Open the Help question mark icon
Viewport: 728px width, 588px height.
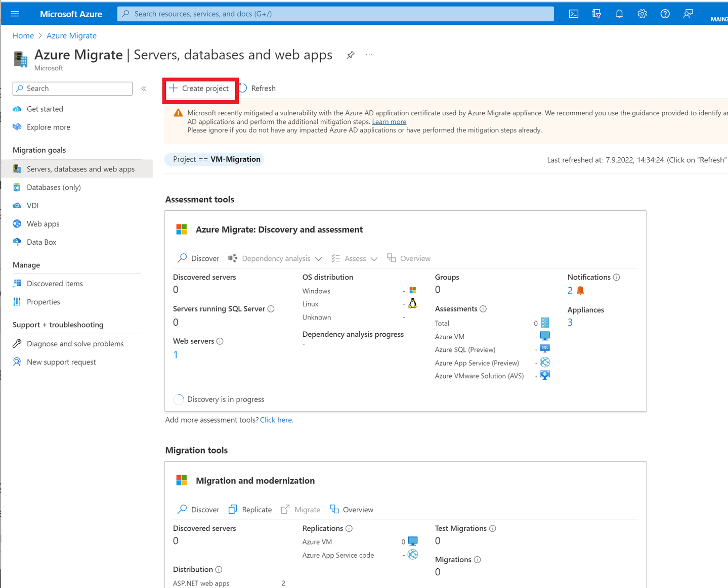click(x=665, y=14)
